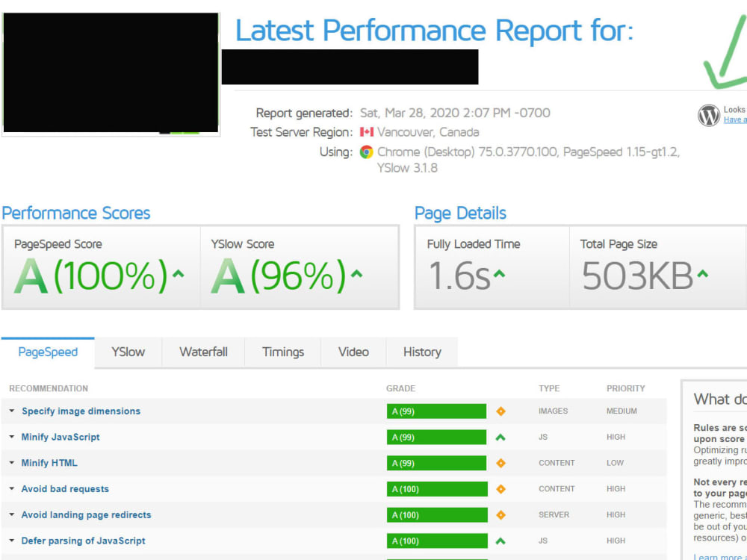Click Total Page Size up arrow
This screenshot has height=560, width=747.
703,274
